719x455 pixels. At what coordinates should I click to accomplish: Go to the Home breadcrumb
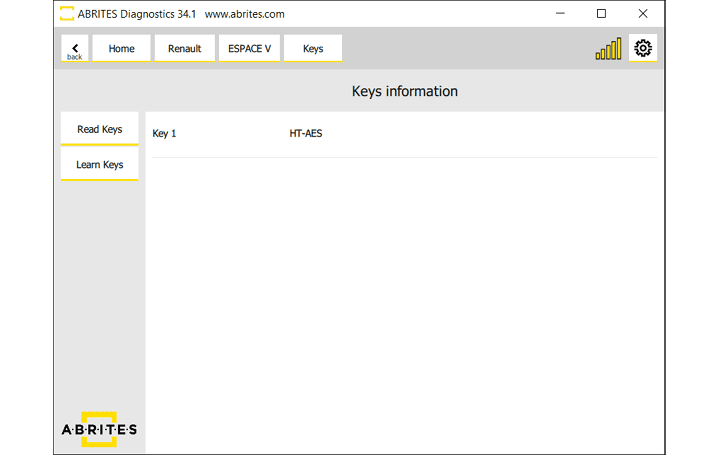click(x=121, y=49)
